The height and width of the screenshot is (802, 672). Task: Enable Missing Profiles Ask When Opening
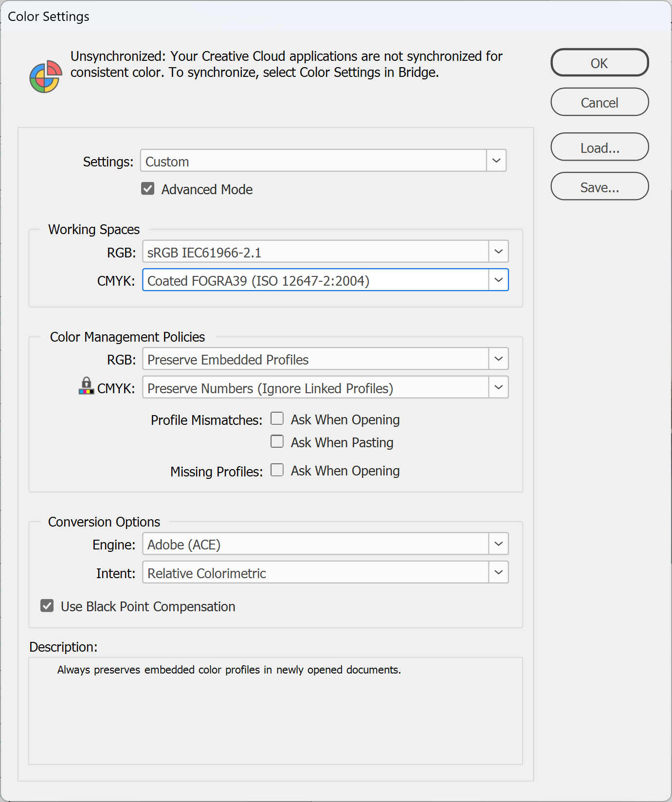click(277, 470)
